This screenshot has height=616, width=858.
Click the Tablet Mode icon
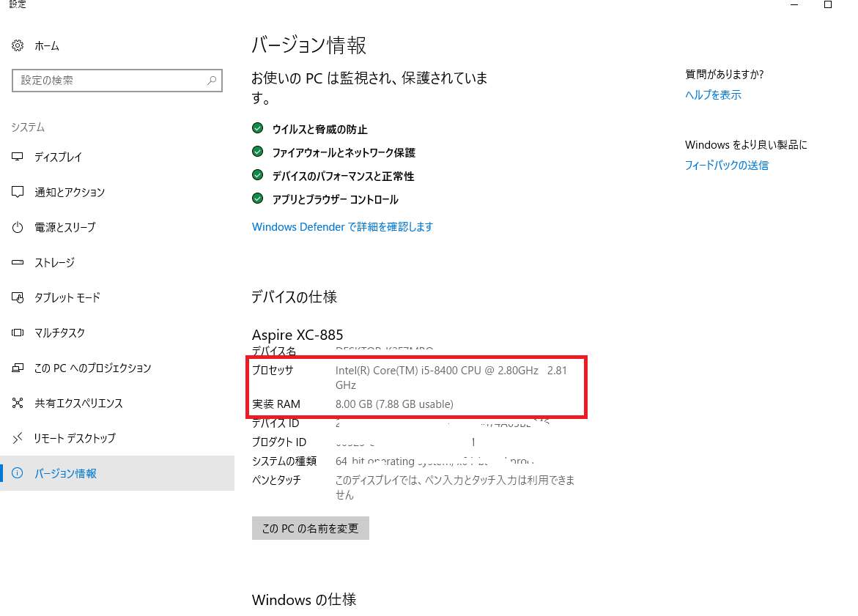click(18, 298)
